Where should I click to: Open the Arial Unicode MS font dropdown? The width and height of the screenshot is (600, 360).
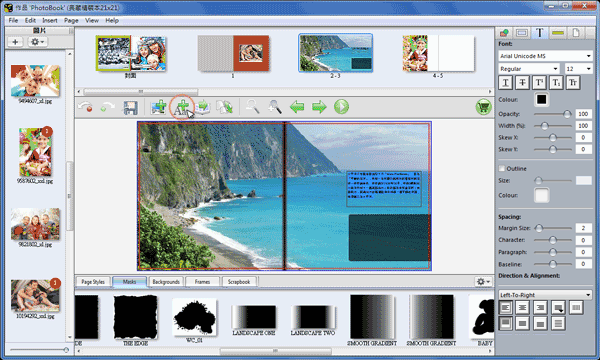[x=545, y=56]
